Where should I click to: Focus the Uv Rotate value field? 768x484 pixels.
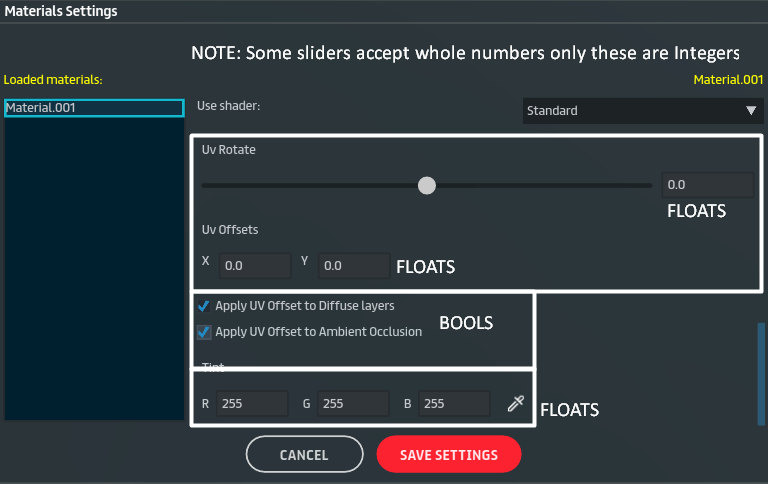coord(708,185)
